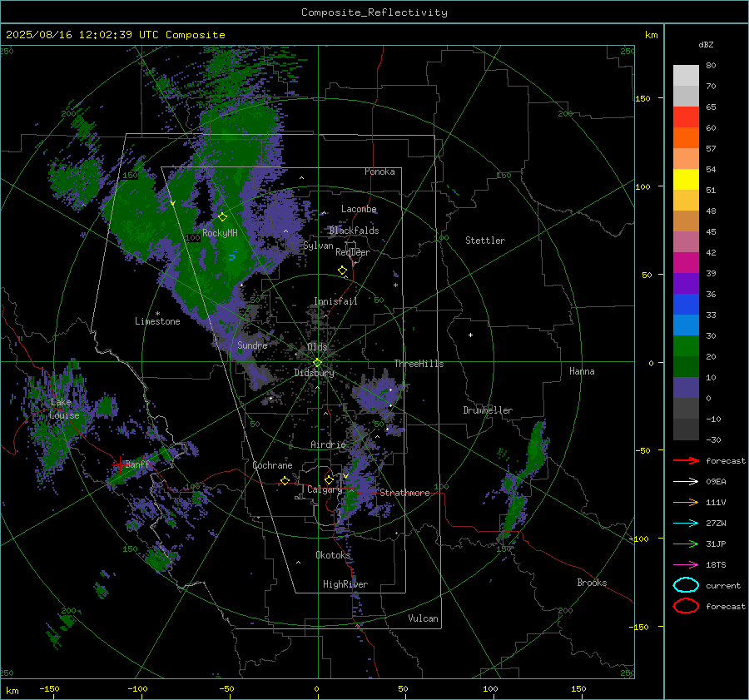Screen dimensions: 749x700
Task: Click the Innisfail label
Action: point(335,301)
